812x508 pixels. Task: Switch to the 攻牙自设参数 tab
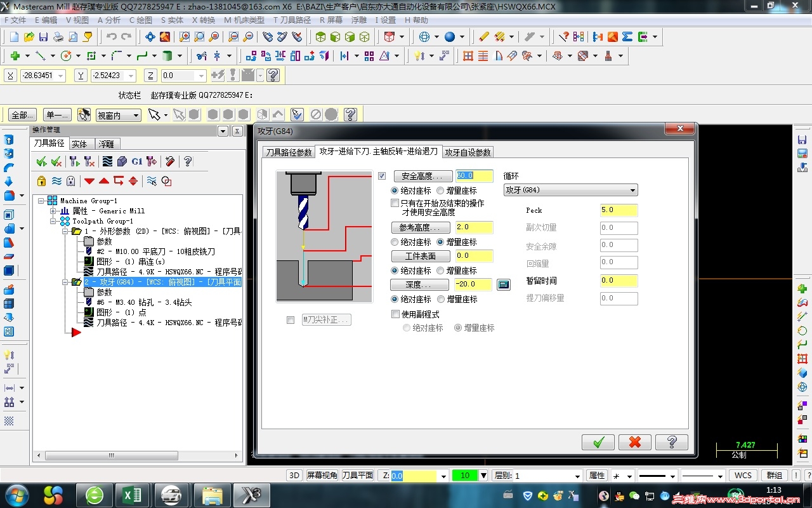pos(468,152)
